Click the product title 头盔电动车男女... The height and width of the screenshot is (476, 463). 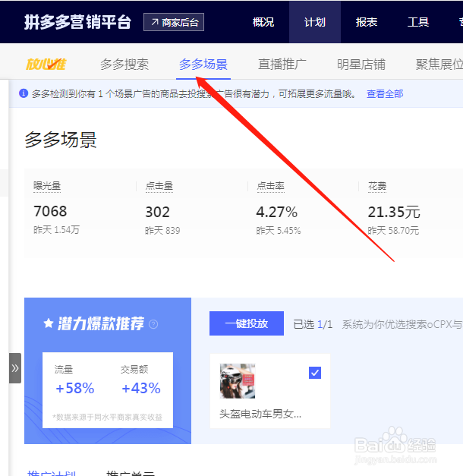[260, 414]
